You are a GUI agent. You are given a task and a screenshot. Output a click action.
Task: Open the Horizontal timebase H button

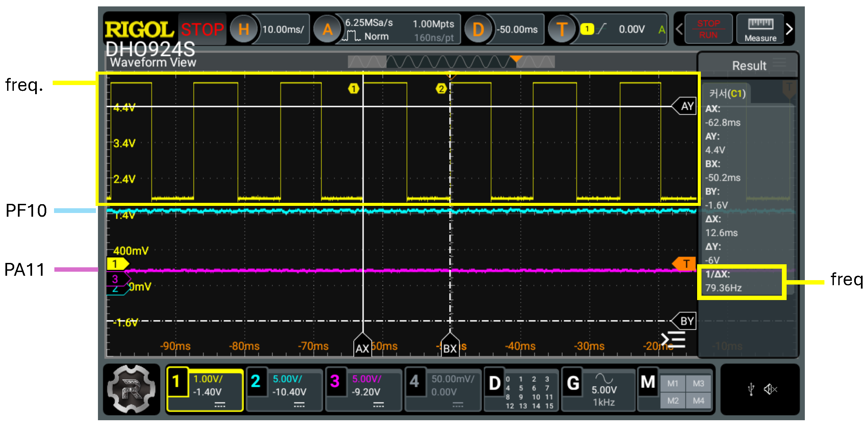pyautogui.click(x=243, y=29)
